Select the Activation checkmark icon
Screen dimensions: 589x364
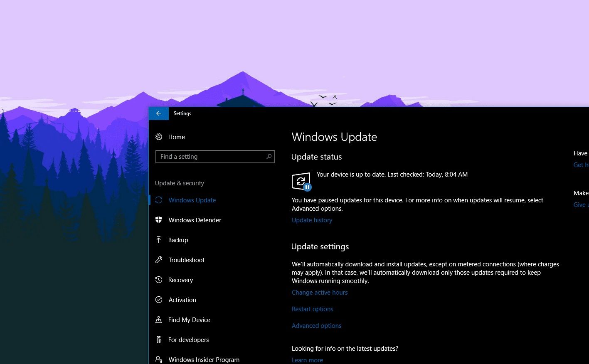[x=159, y=300]
